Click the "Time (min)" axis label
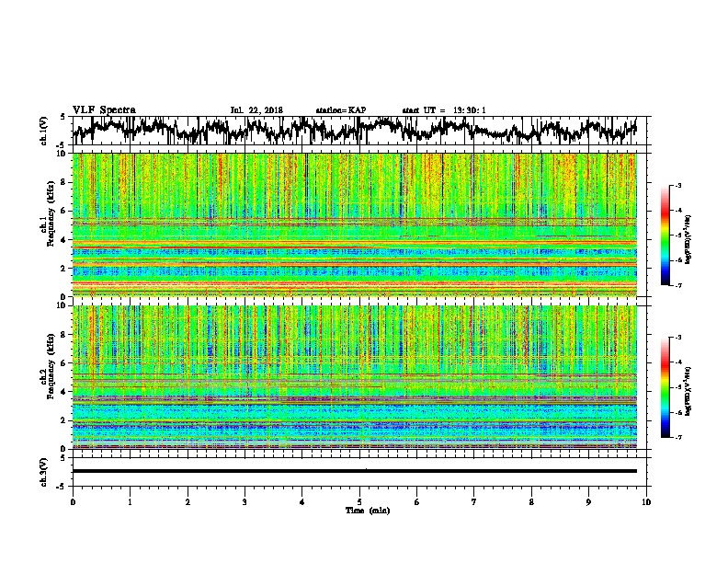Image resolution: width=728 pixels, height=563 pixels. [x=368, y=511]
